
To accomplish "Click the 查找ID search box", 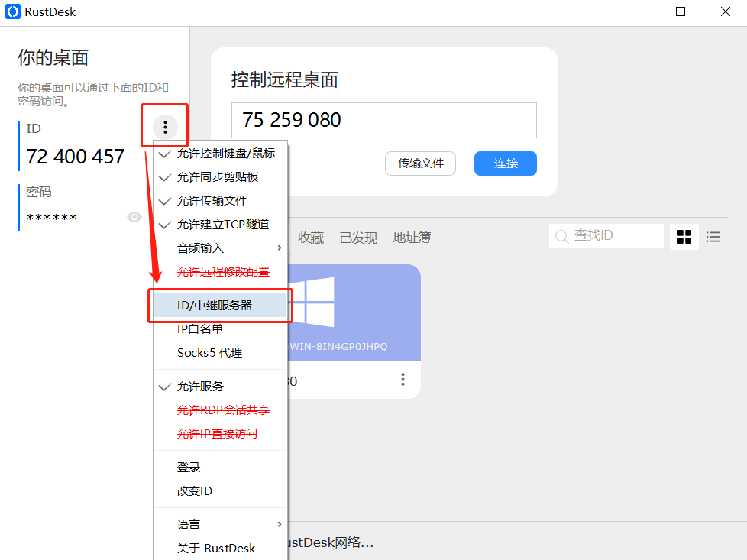I will click(606, 236).
